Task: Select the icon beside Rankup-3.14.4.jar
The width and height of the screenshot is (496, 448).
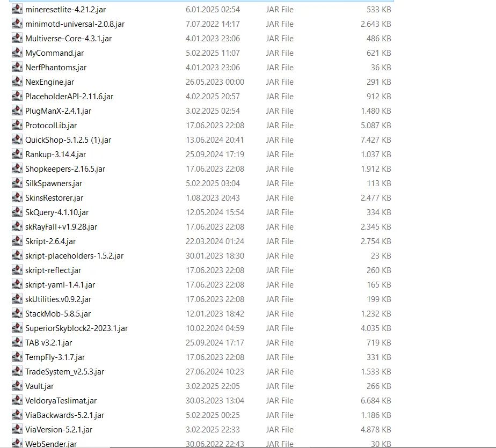Action: [17, 155]
